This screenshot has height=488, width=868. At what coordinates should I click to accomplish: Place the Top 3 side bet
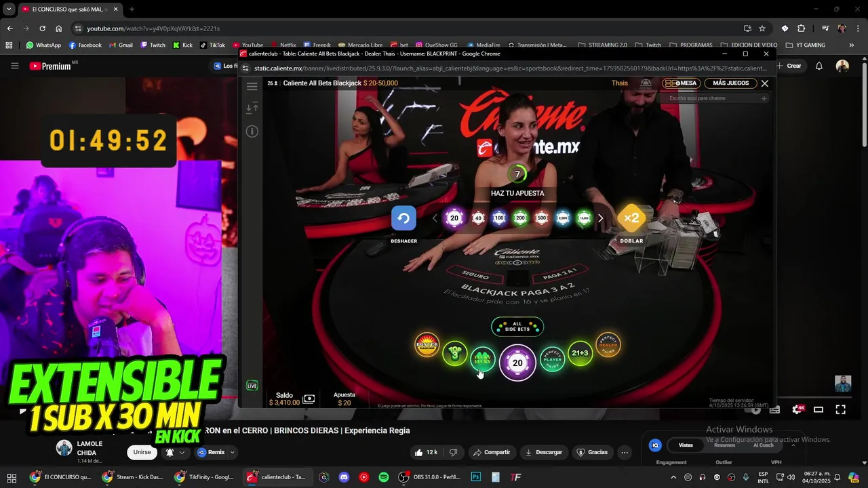[x=455, y=353]
